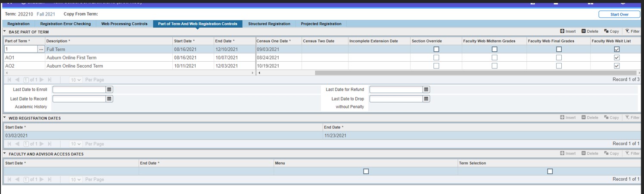
Task: Open Per Page dropdown in Base Part of Term
Action: pos(76,80)
